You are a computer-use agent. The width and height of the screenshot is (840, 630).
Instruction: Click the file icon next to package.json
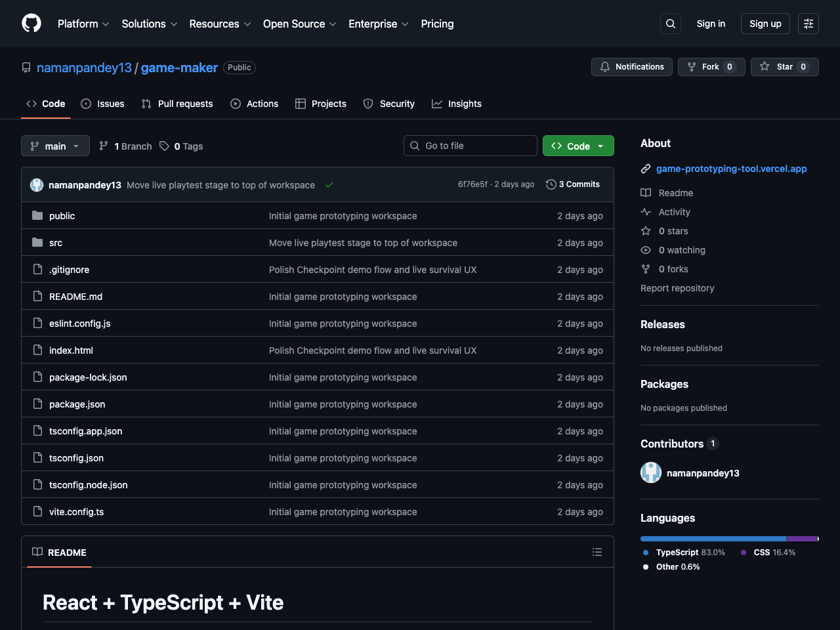[37, 404]
